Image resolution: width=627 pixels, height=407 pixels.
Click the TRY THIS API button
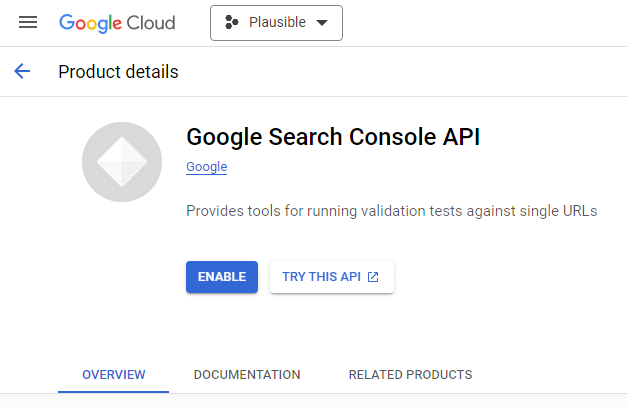[332, 277]
